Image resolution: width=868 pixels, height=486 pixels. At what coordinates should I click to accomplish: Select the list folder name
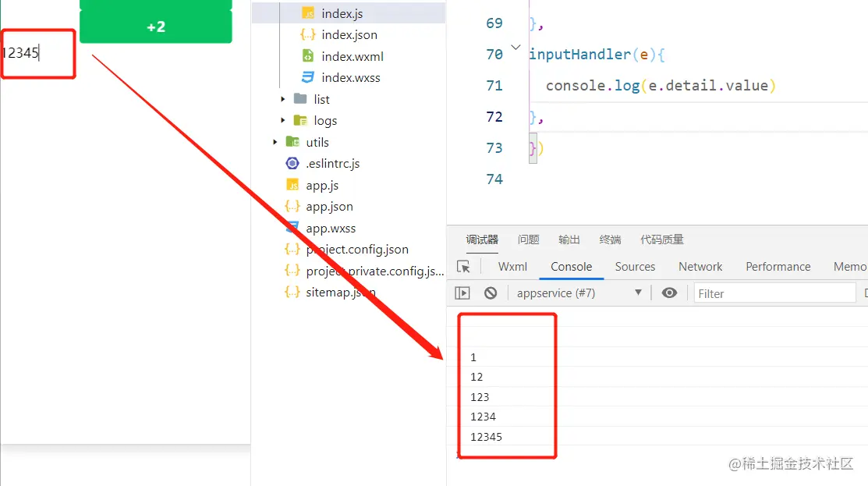[x=321, y=100]
